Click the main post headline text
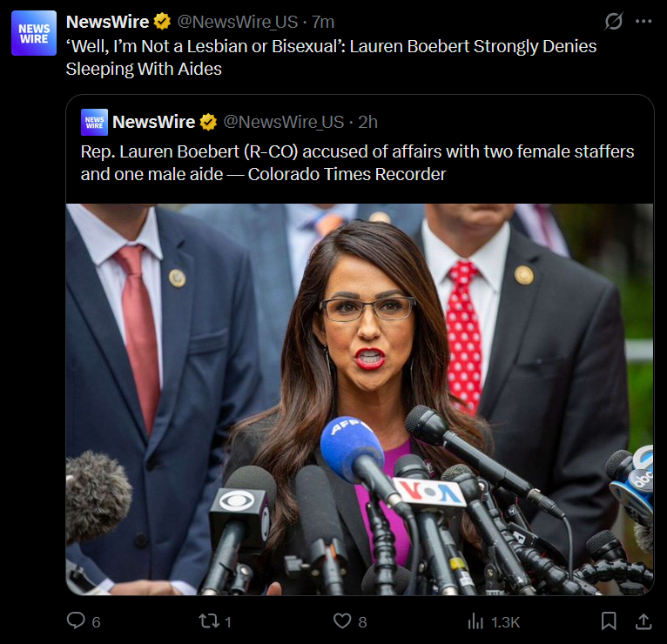Image resolution: width=667 pixels, height=644 pixels. [x=331, y=57]
